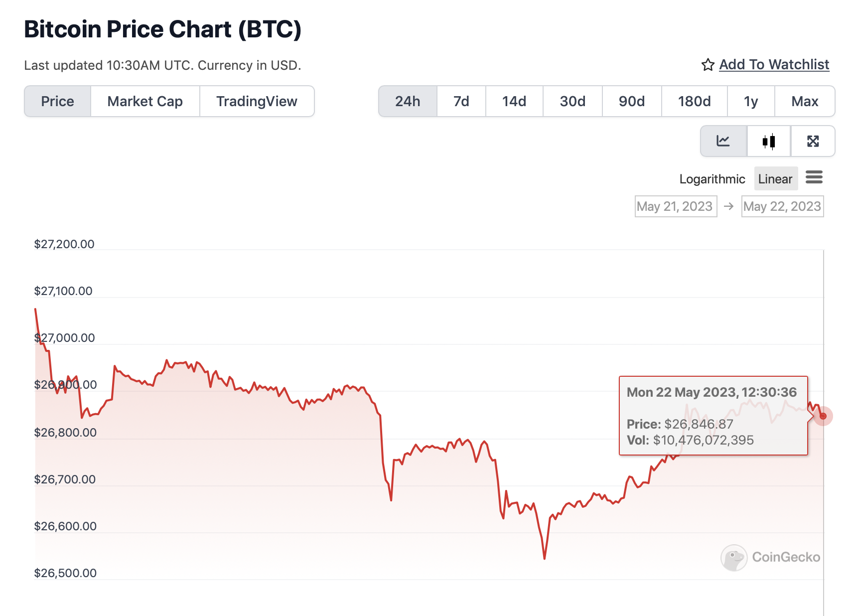The image size is (853, 616).
Task: Click the star watchlist icon
Action: point(708,65)
